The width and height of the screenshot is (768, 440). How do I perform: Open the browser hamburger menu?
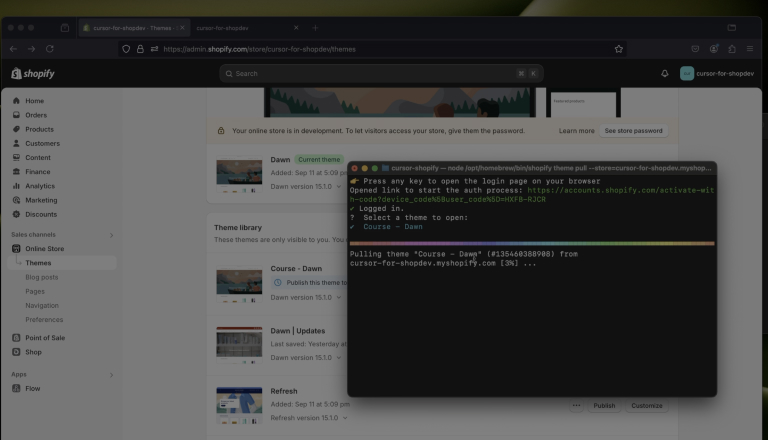point(750,49)
